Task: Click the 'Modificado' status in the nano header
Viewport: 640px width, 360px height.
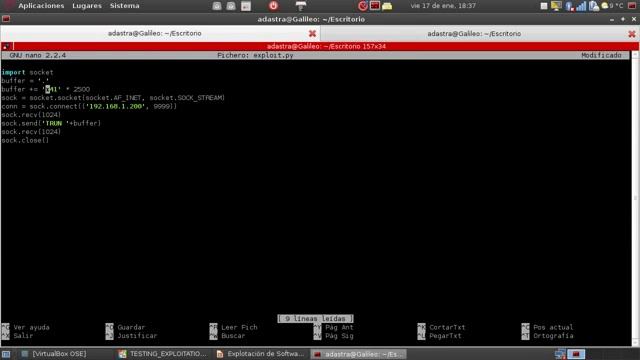Action: [x=601, y=56]
